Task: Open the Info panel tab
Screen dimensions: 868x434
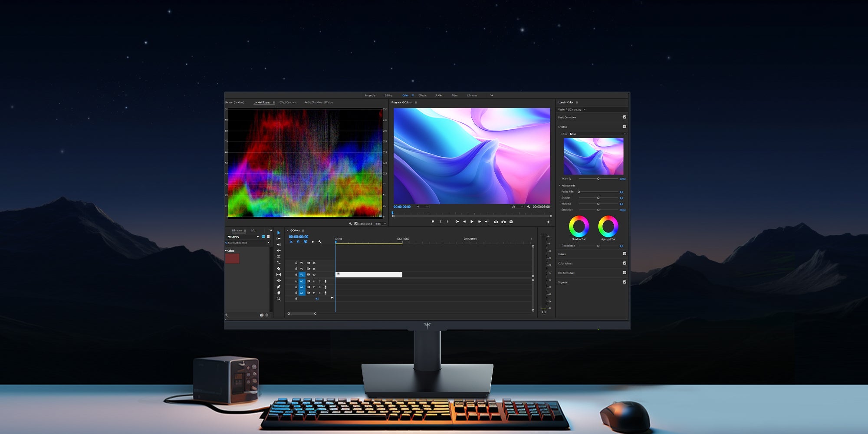Action: (253, 230)
